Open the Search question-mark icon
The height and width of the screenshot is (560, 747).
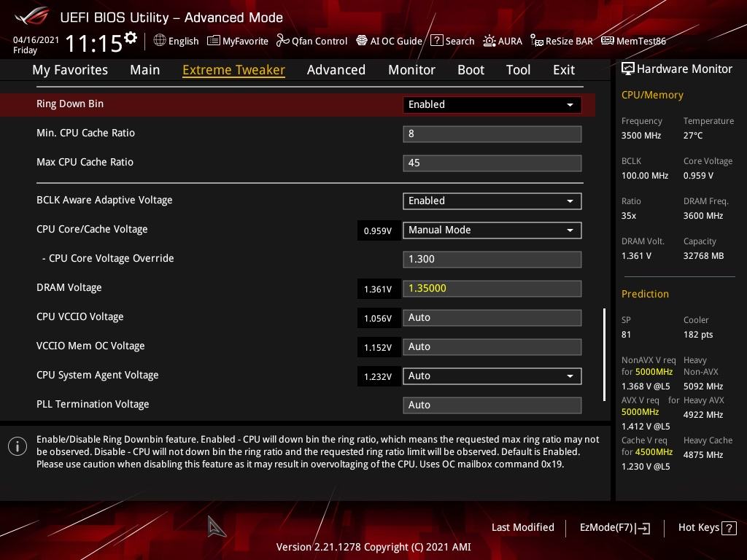[x=436, y=41]
